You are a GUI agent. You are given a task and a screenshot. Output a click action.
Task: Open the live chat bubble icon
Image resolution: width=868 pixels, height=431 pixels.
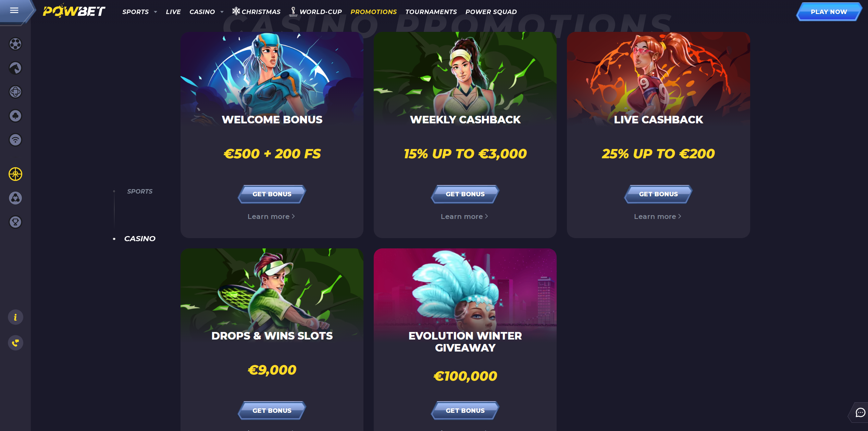(x=860, y=412)
